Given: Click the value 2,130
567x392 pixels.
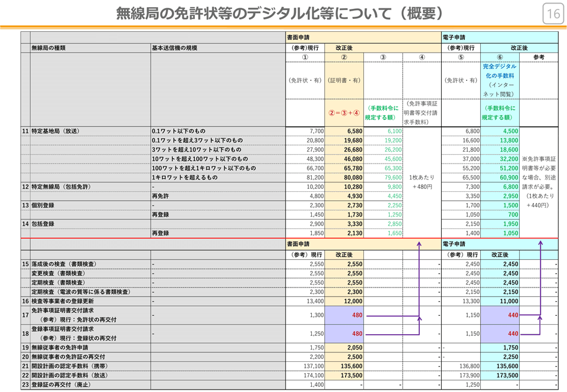Looking at the screenshot, I should [355, 233].
